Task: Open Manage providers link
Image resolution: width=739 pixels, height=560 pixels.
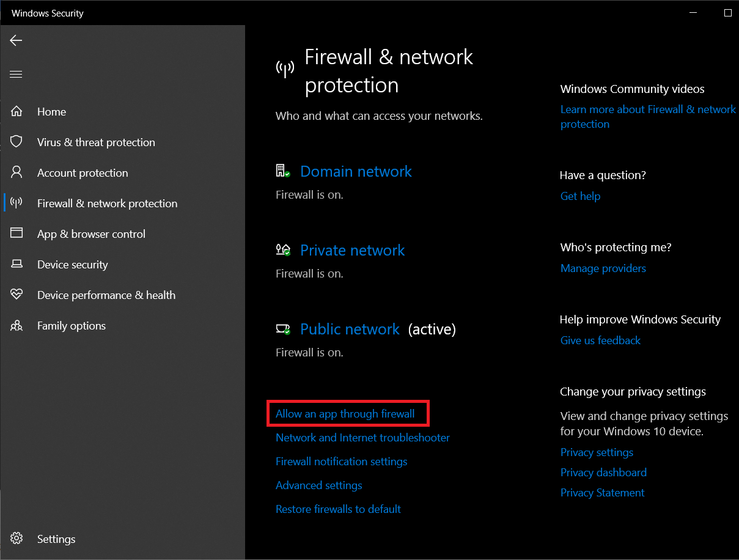Action: coord(603,268)
